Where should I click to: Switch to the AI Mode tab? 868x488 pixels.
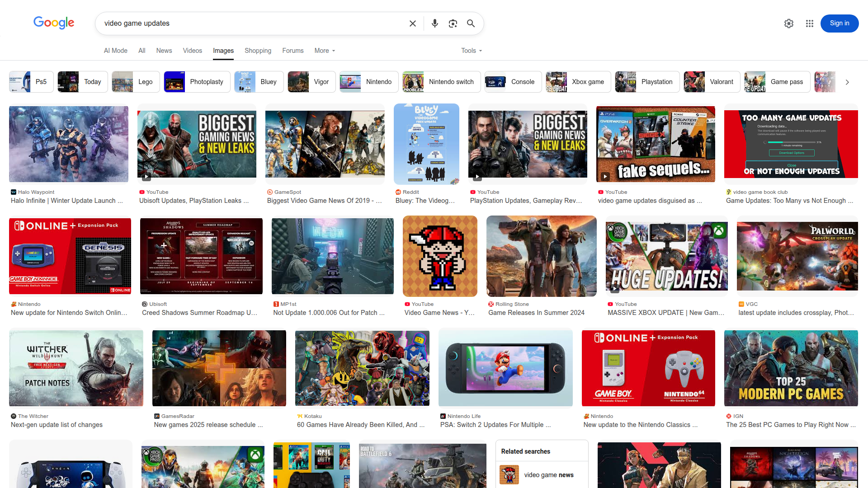pyautogui.click(x=116, y=51)
